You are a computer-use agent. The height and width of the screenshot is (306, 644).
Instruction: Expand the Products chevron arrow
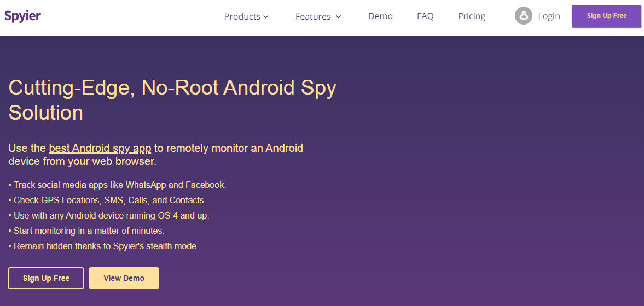tap(266, 17)
